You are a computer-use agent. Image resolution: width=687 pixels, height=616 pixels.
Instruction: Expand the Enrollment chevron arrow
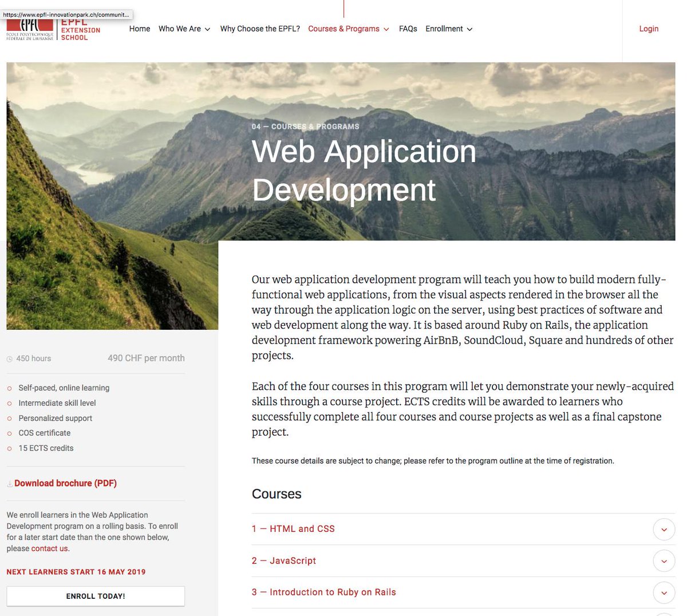(470, 29)
